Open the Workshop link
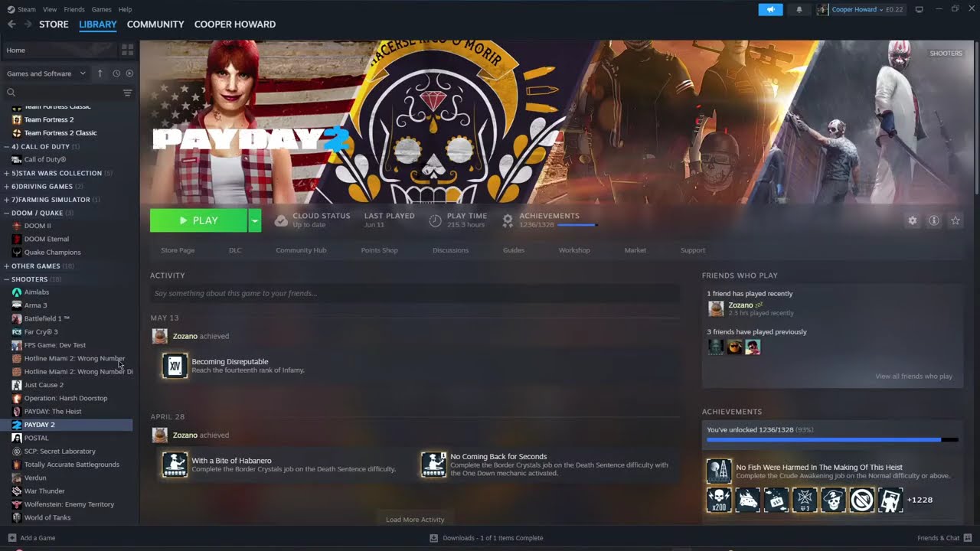This screenshot has height=551, width=980. (574, 250)
